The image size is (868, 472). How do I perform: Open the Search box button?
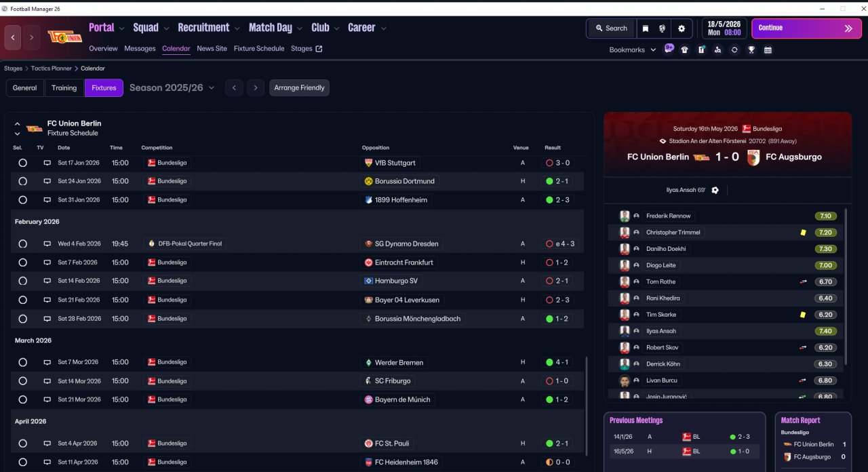(611, 28)
